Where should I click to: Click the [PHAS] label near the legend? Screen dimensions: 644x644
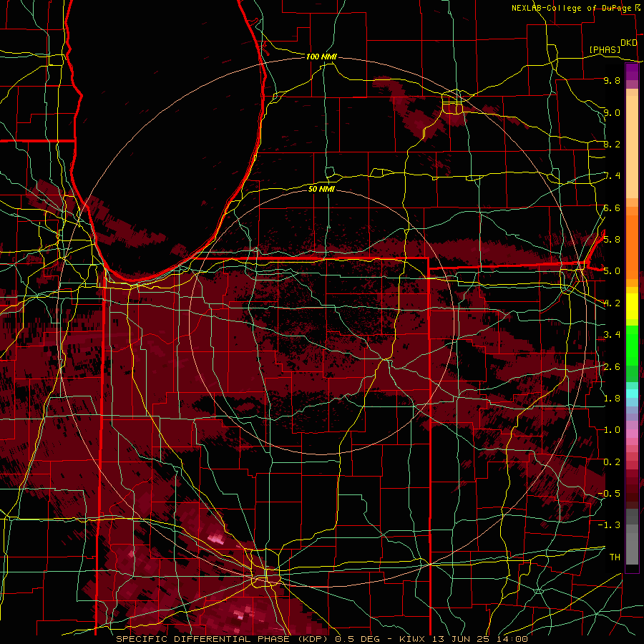(x=605, y=49)
